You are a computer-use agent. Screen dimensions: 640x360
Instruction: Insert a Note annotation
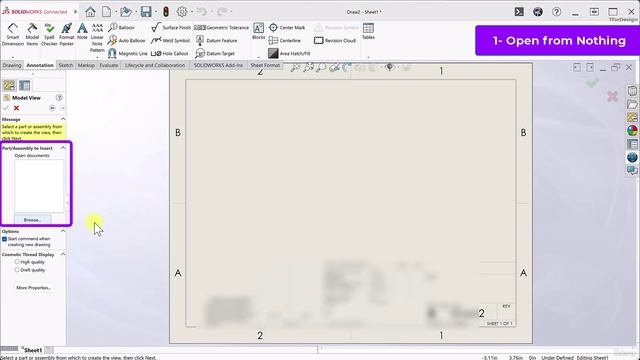(x=82, y=31)
